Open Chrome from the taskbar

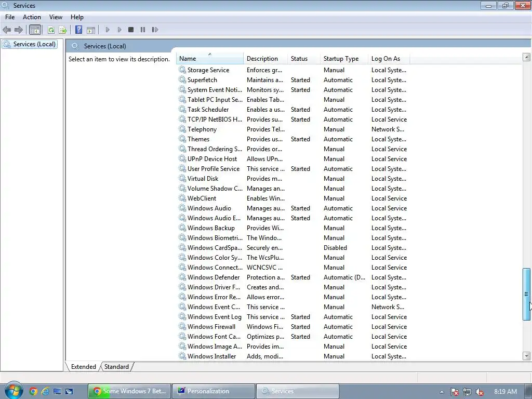[x=33, y=391]
